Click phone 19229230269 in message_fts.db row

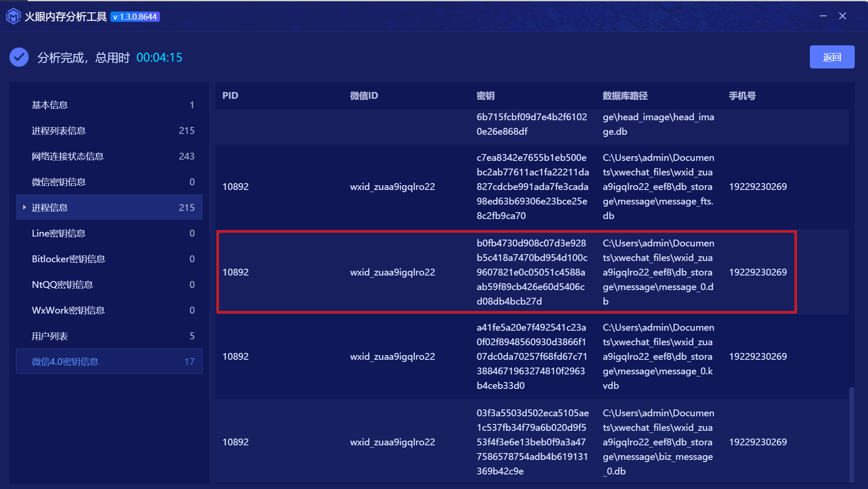758,187
